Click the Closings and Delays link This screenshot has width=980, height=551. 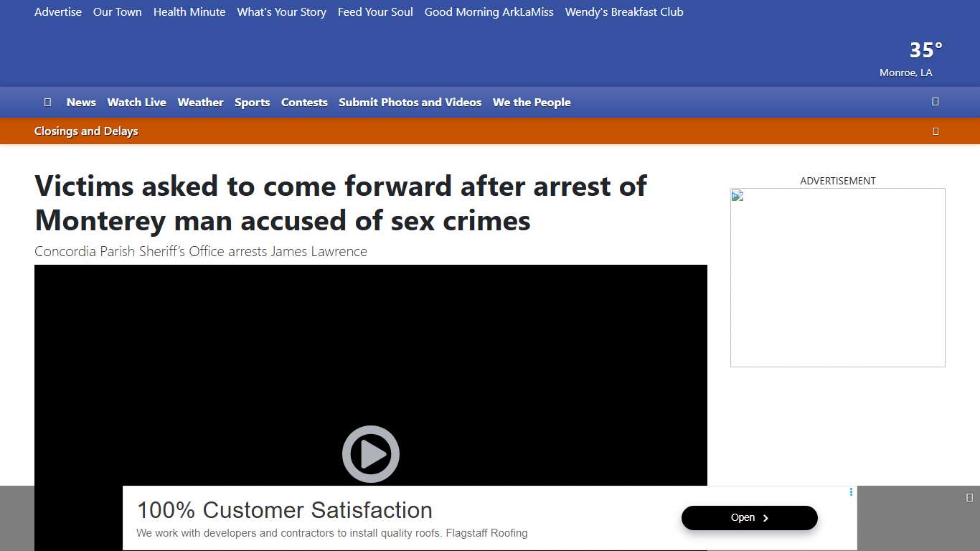(x=86, y=131)
